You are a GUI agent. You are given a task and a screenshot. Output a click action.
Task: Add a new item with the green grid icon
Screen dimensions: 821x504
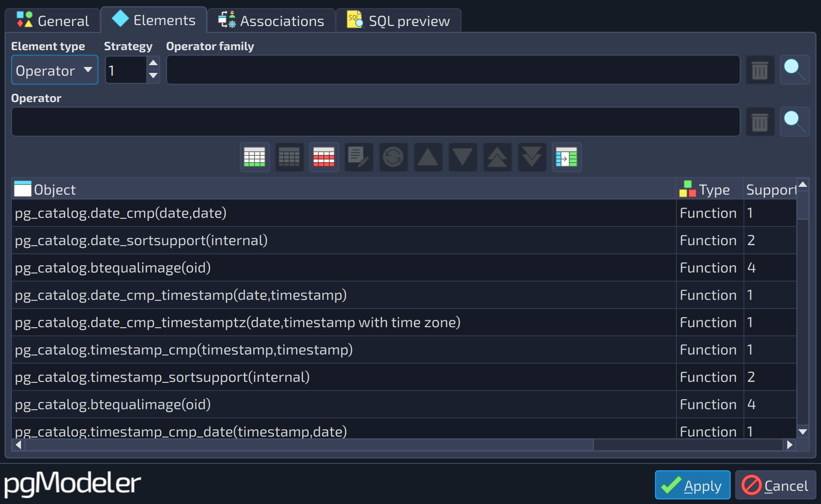point(255,157)
